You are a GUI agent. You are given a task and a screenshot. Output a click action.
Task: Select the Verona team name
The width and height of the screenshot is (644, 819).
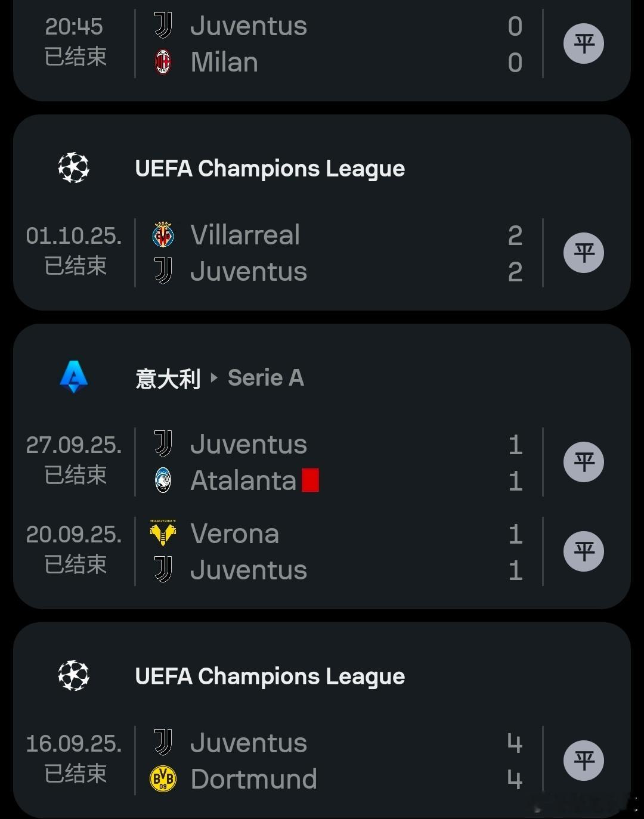click(x=235, y=533)
